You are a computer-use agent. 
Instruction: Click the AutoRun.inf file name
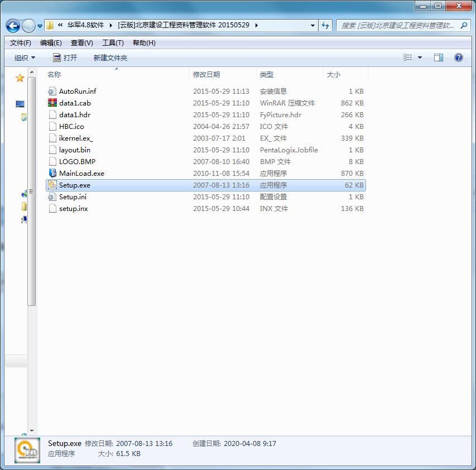coord(78,91)
